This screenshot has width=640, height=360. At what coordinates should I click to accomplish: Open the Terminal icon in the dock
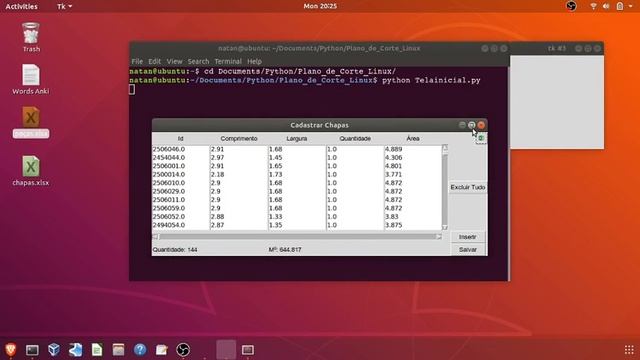[x=32, y=350]
